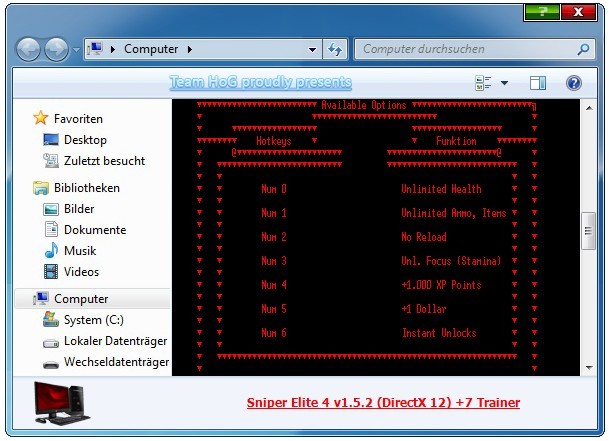
Task: Click 'Unlimited Health' option text
Action: [x=441, y=189]
